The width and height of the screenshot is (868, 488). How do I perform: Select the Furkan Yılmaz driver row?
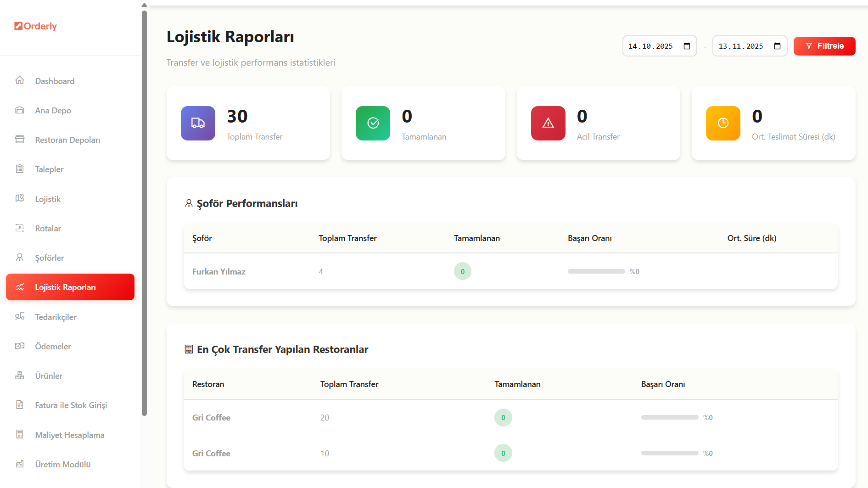[219, 272]
